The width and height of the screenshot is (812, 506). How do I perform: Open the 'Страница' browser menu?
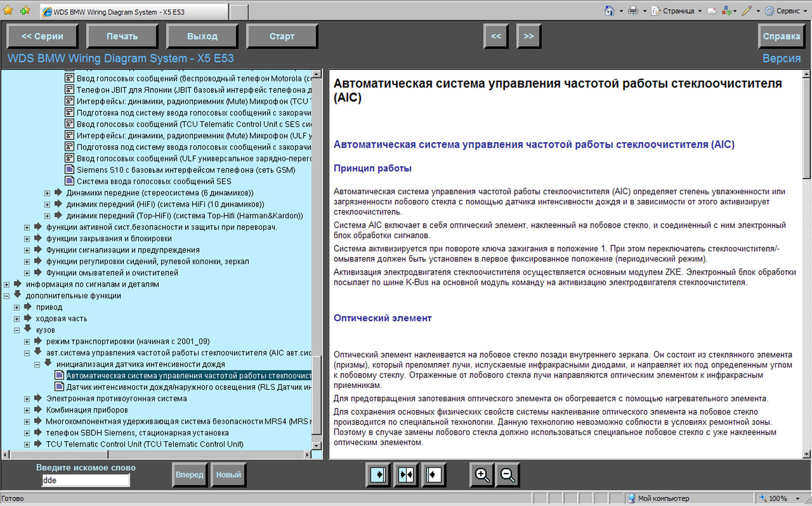tap(678, 11)
